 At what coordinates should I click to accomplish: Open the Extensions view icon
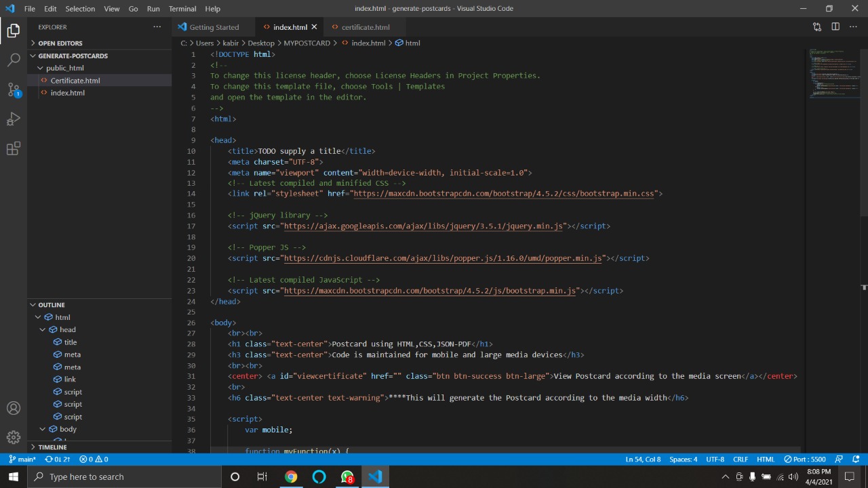tap(14, 149)
